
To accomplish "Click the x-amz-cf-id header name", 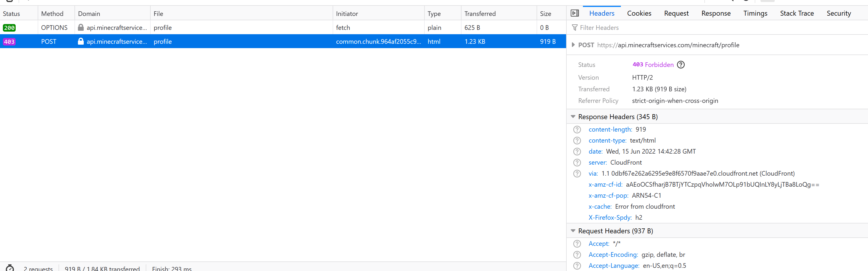I will [x=606, y=185].
